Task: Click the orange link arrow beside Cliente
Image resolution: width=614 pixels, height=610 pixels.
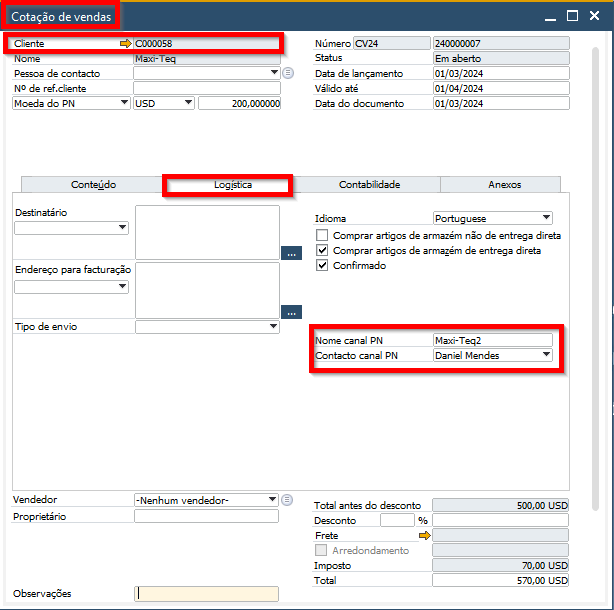Action: (x=126, y=44)
